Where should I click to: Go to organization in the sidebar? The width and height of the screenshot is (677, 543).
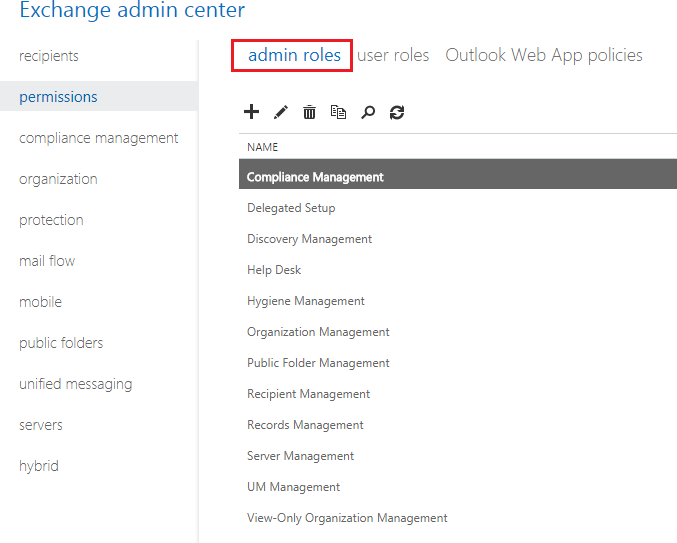tap(58, 179)
